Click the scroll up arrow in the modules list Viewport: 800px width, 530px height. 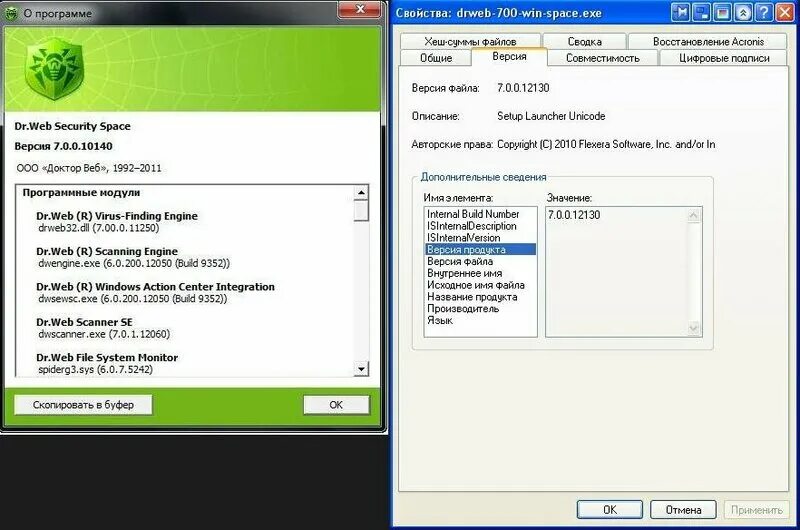coord(361,193)
